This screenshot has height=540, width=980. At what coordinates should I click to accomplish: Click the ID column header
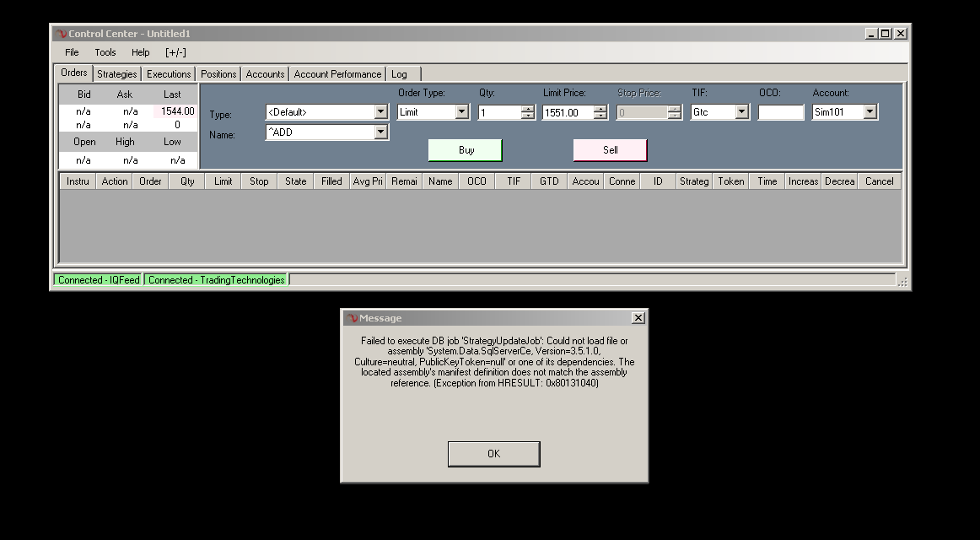point(658,181)
